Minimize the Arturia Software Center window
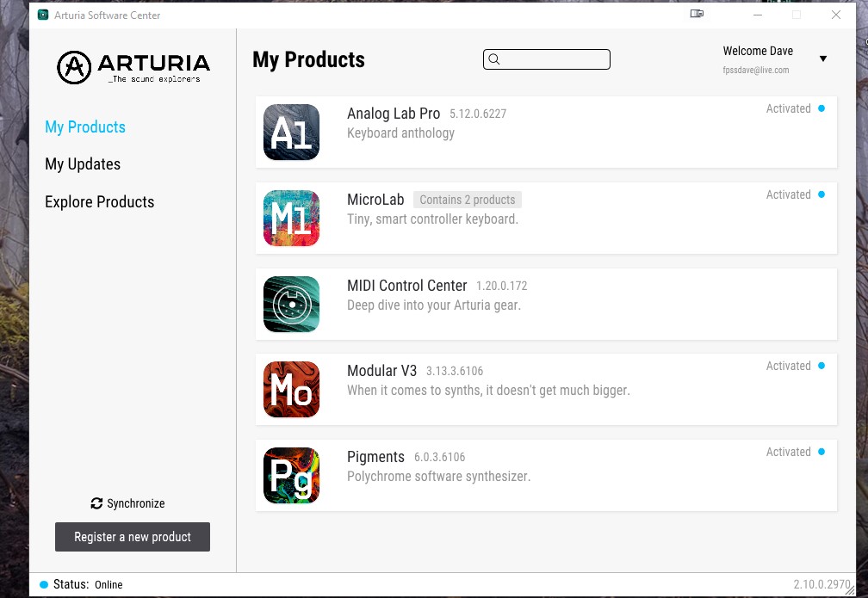The height and width of the screenshot is (598, 868). pyautogui.click(x=758, y=15)
